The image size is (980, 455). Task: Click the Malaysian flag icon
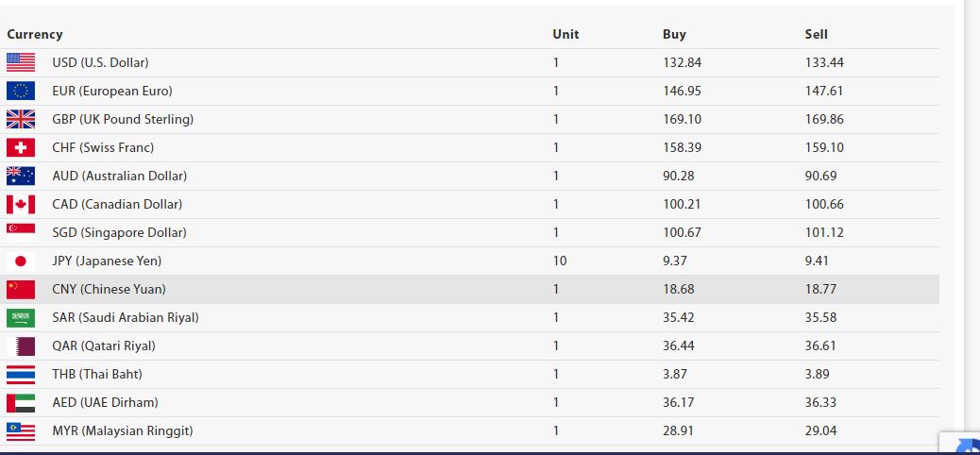tap(21, 430)
